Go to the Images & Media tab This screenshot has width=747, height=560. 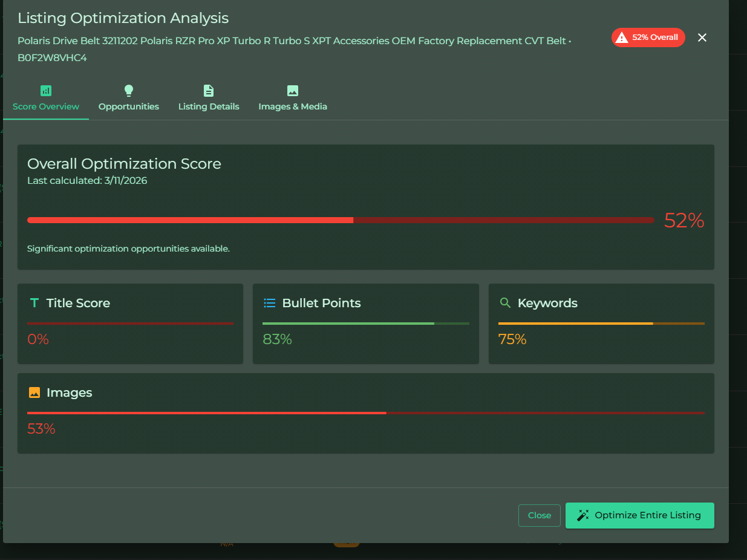pyautogui.click(x=293, y=106)
